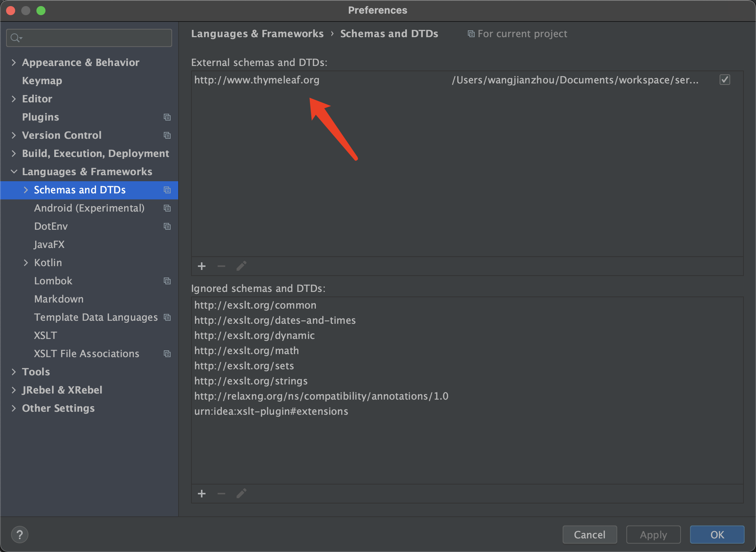Select the XSLT File Associations page

pos(86,354)
